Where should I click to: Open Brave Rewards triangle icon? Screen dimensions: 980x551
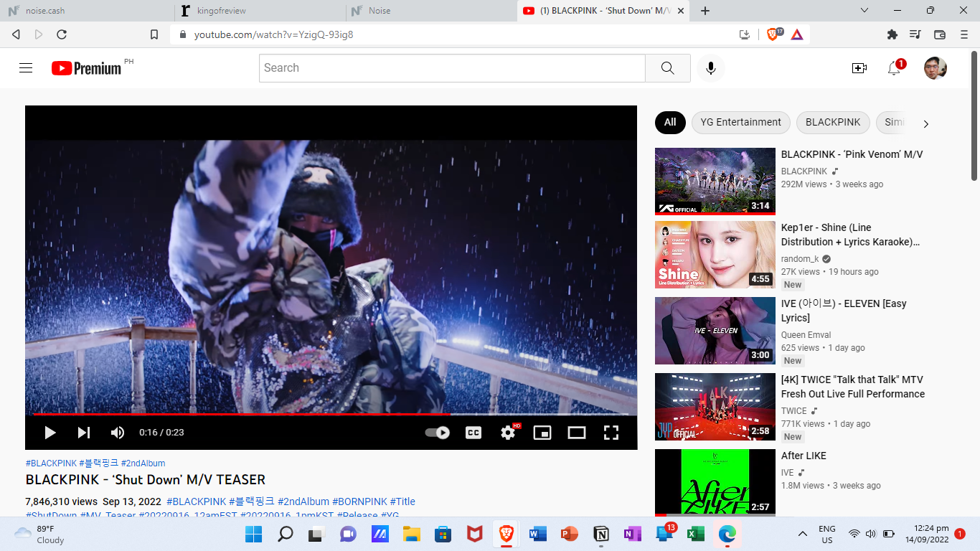pyautogui.click(x=797, y=34)
